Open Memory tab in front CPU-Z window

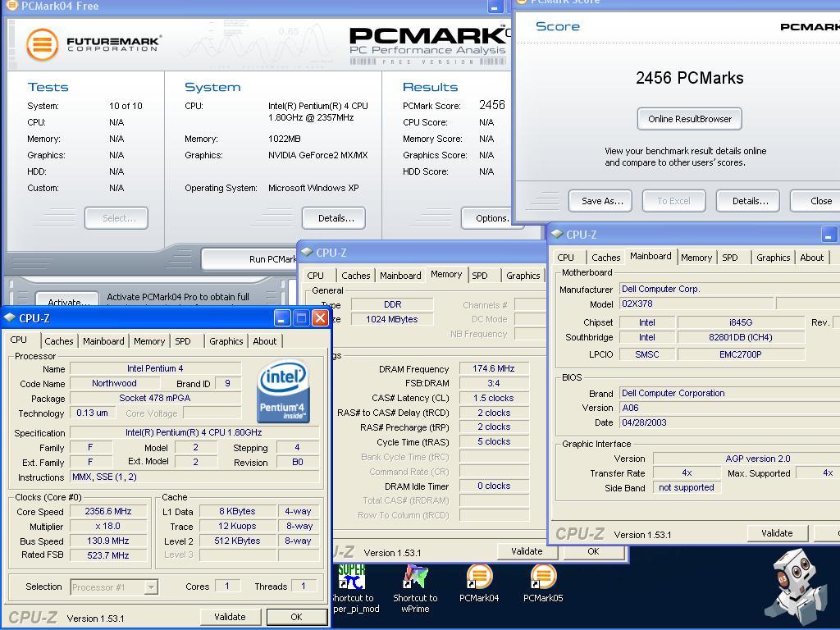[149, 341]
